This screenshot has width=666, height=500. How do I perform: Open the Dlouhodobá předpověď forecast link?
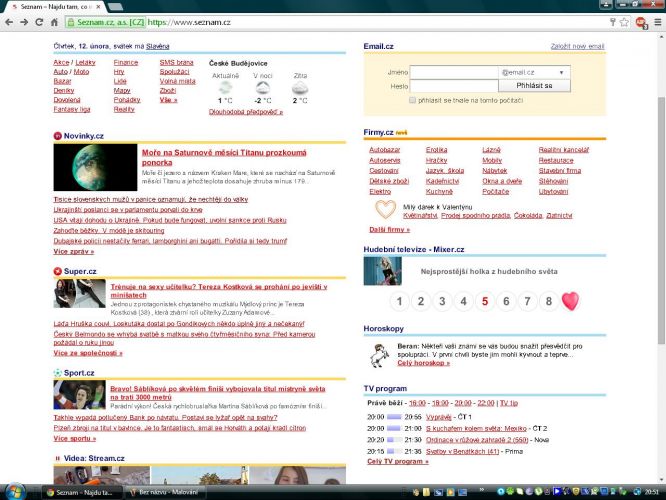click(246, 112)
